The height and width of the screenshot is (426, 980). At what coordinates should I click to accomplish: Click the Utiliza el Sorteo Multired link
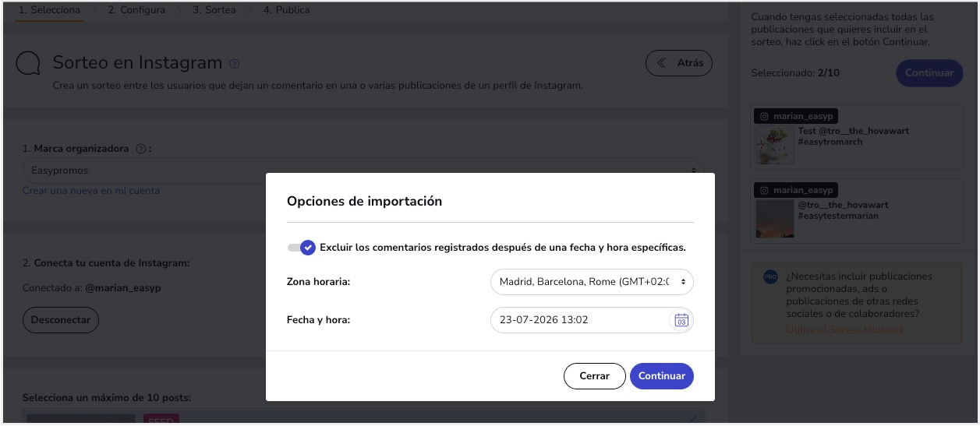click(844, 330)
